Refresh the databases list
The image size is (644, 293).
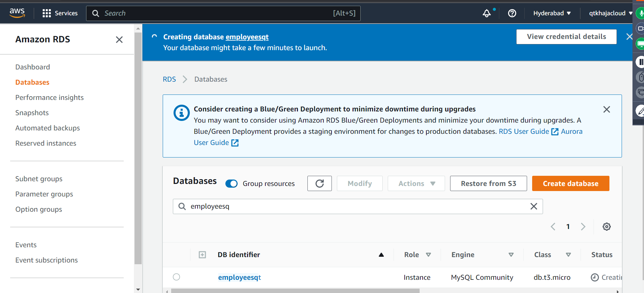click(x=320, y=184)
